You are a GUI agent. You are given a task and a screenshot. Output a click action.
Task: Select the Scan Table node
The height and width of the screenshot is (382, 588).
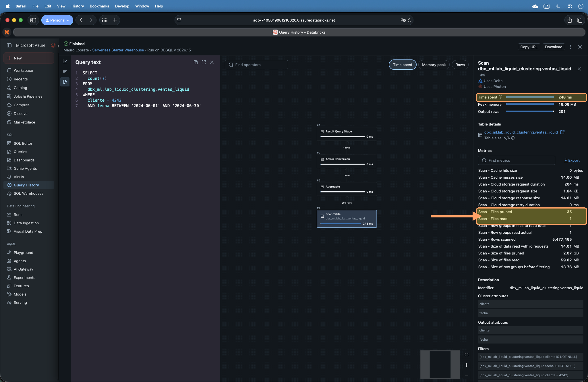pyautogui.click(x=347, y=219)
